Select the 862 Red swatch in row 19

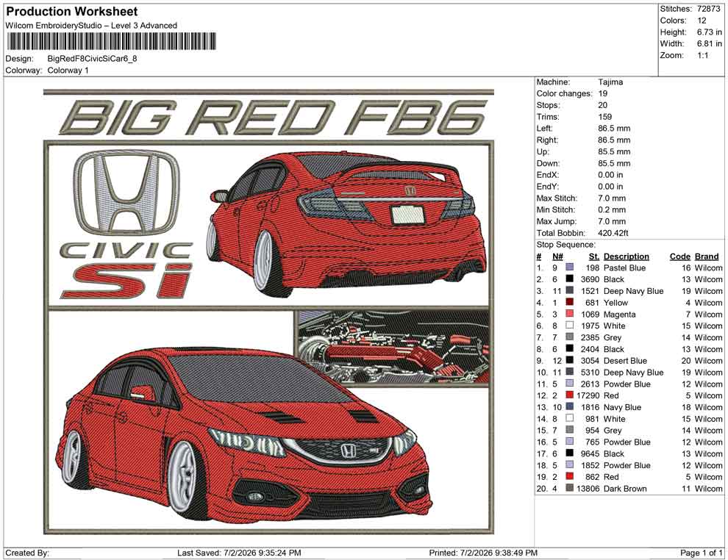coord(569,476)
